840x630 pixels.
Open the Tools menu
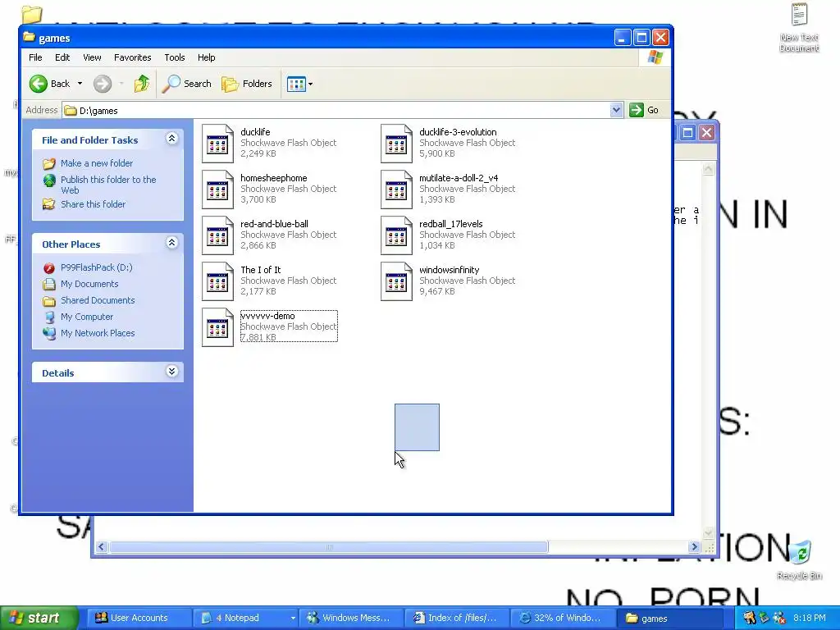(175, 57)
